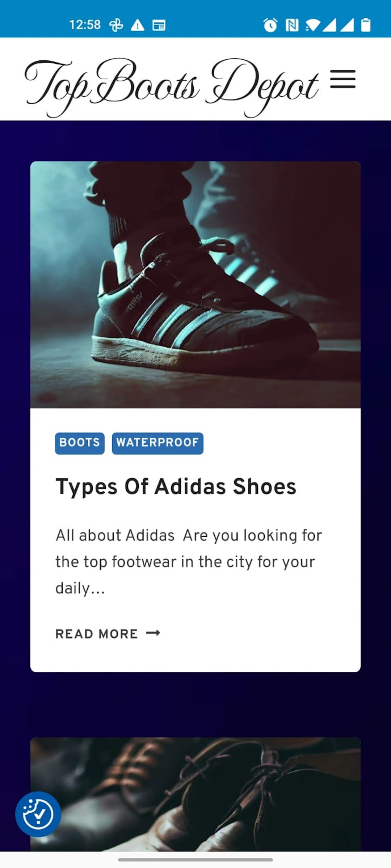Click the arrow next to Read More

[x=153, y=633]
